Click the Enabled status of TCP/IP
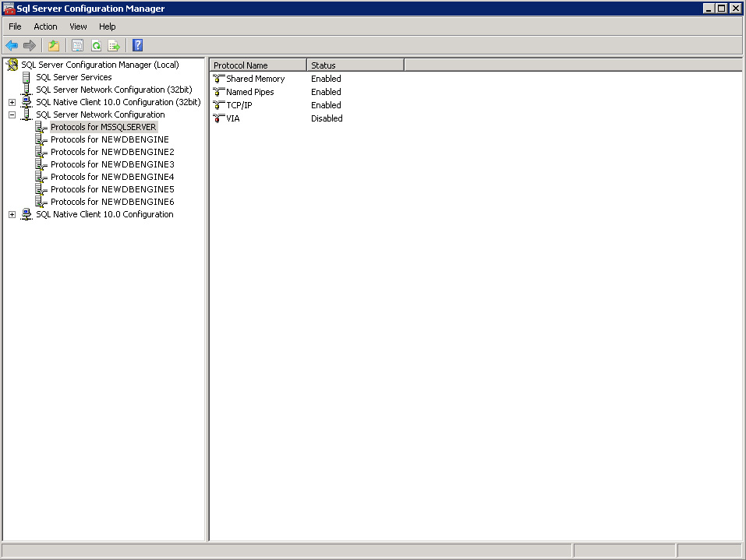Viewport: 746px width, 560px height. pyautogui.click(x=326, y=105)
